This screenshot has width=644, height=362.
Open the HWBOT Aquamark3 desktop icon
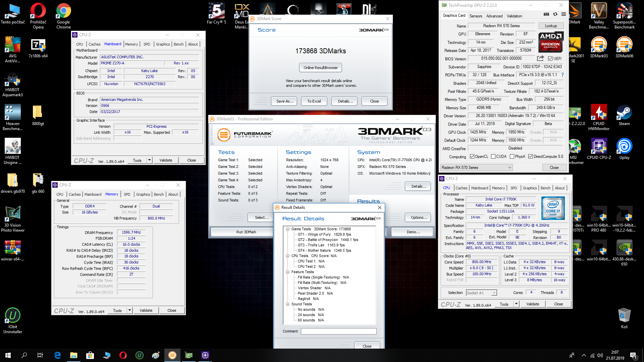tap(12, 83)
